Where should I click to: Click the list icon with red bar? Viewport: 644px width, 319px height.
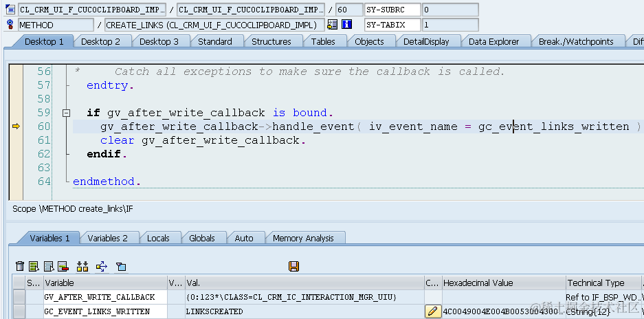(63, 266)
